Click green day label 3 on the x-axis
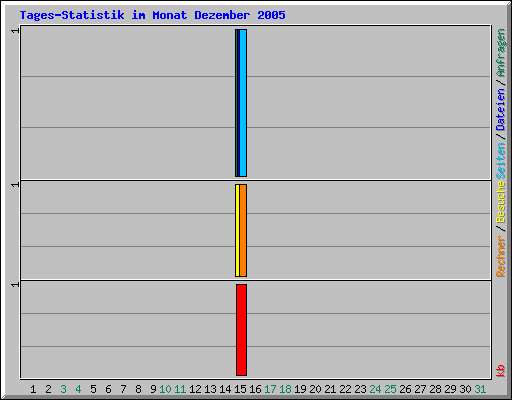The height and width of the screenshot is (400, 512). pyautogui.click(x=63, y=389)
